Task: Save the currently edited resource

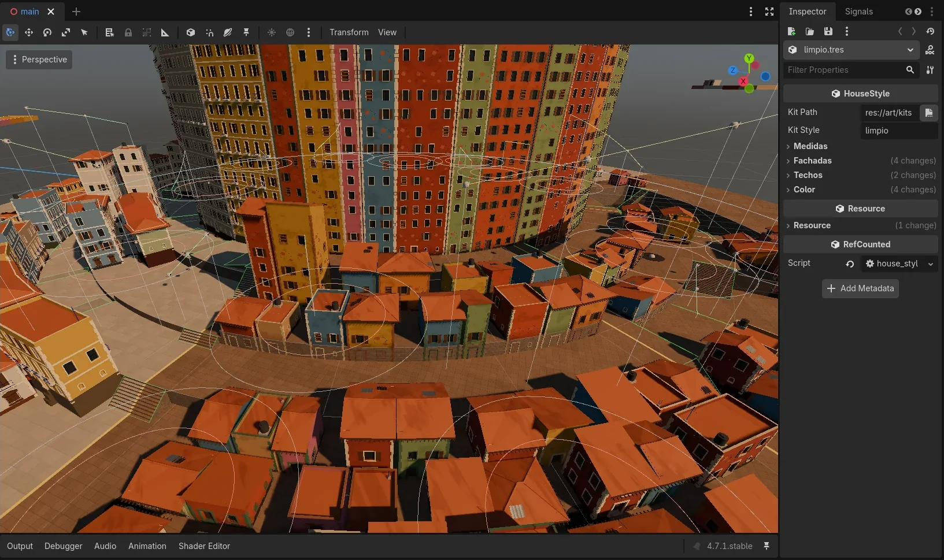Action: 828,31
